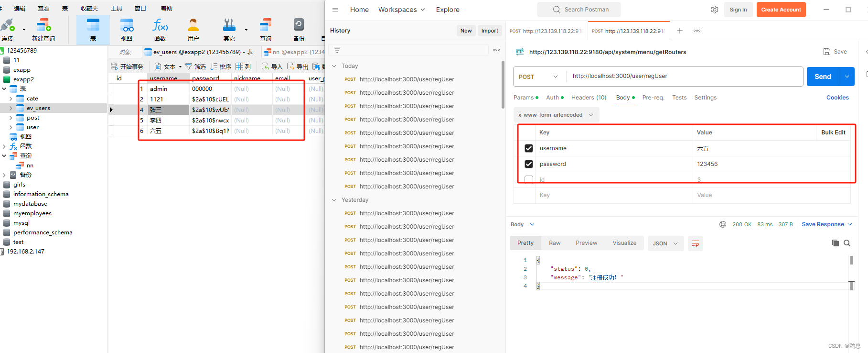Image resolution: width=868 pixels, height=353 pixels.
Task: Open the Workspaces dropdown
Action: (x=402, y=10)
